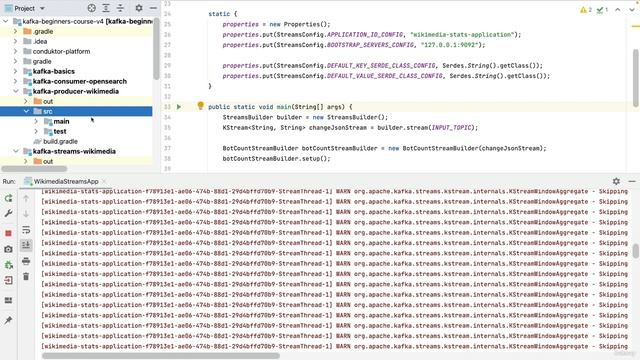The width and height of the screenshot is (640, 360).
Task: Pin the Run tab
Action: click(x=8, y=320)
